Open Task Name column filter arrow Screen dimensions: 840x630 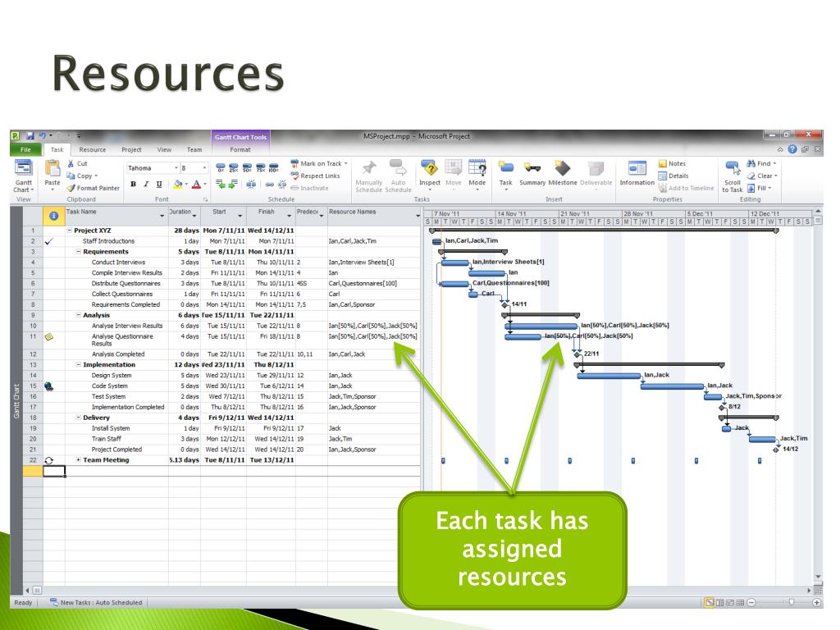point(162,216)
